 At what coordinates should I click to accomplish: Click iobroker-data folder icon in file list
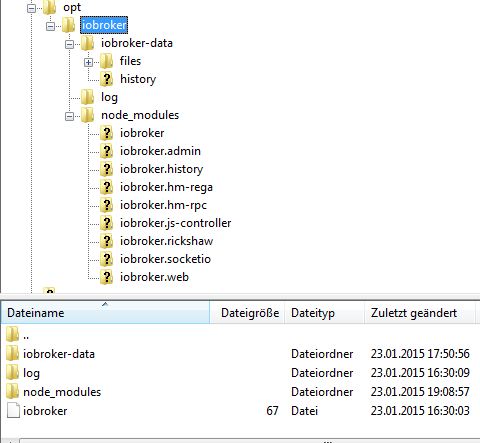13,353
